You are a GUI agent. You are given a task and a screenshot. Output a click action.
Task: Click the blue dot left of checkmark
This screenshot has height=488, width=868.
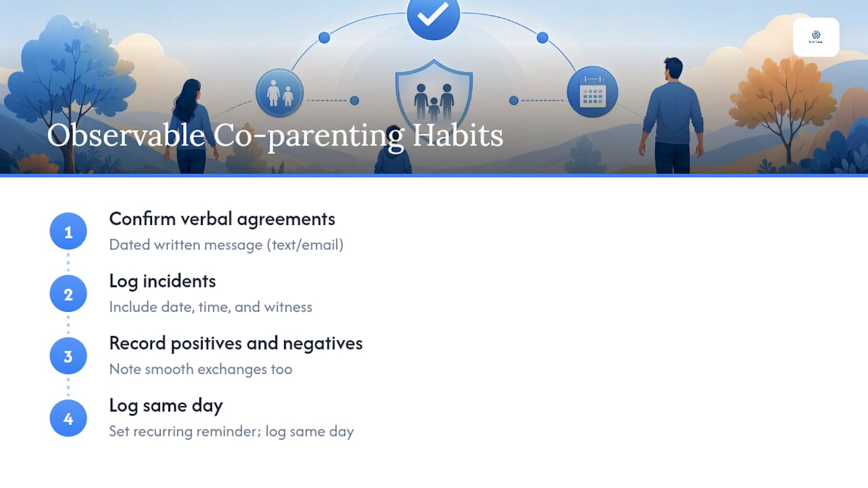point(324,37)
